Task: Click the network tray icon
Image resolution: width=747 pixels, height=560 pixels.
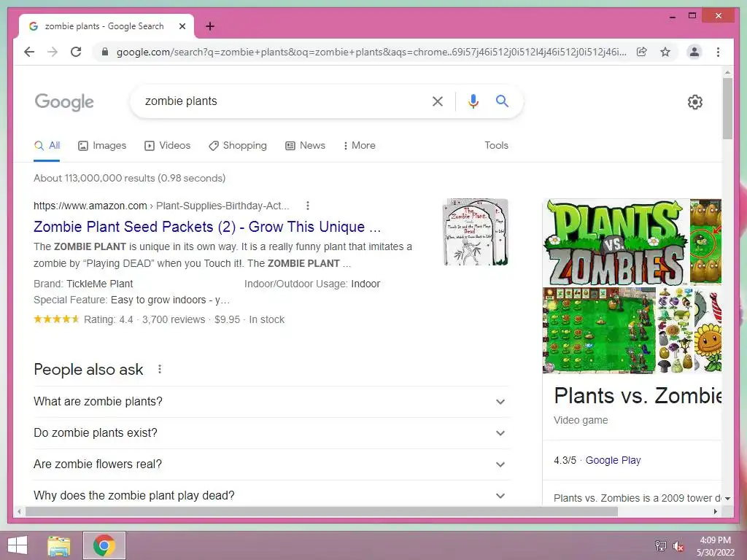Action: click(661, 545)
